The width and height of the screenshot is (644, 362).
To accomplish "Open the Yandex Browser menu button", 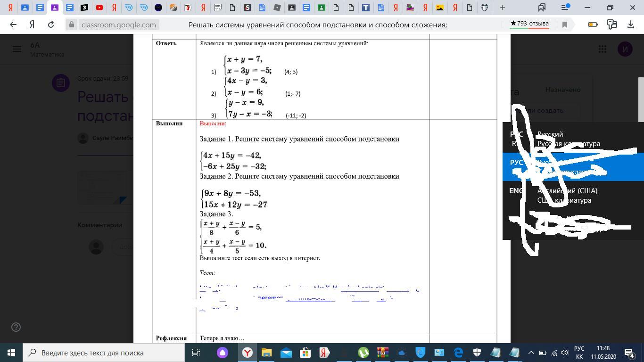I will pos(565,8).
